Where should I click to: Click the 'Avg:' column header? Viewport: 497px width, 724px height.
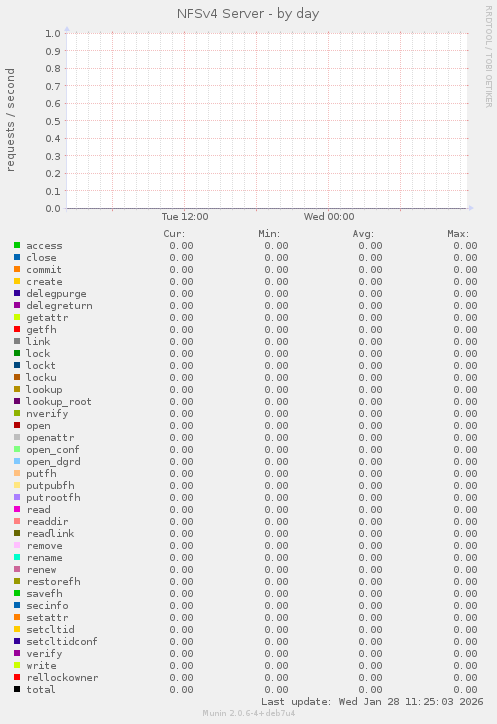(x=363, y=234)
